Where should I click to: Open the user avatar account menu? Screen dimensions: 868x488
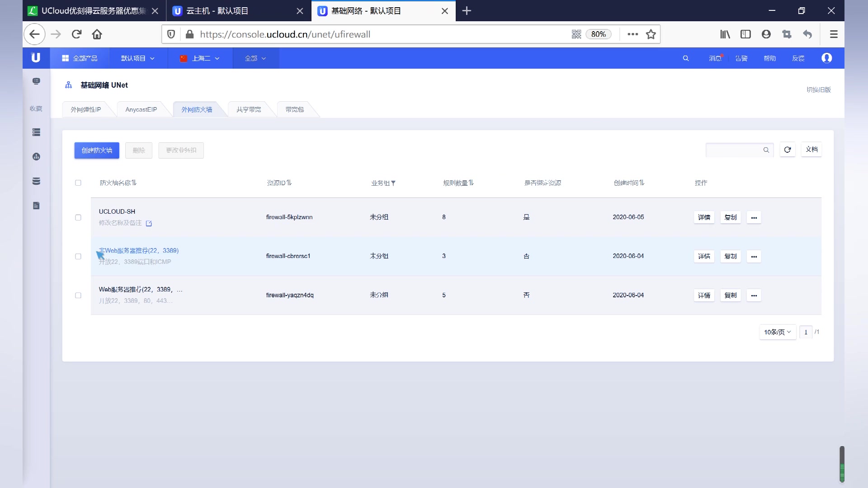click(x=827, y=58)
